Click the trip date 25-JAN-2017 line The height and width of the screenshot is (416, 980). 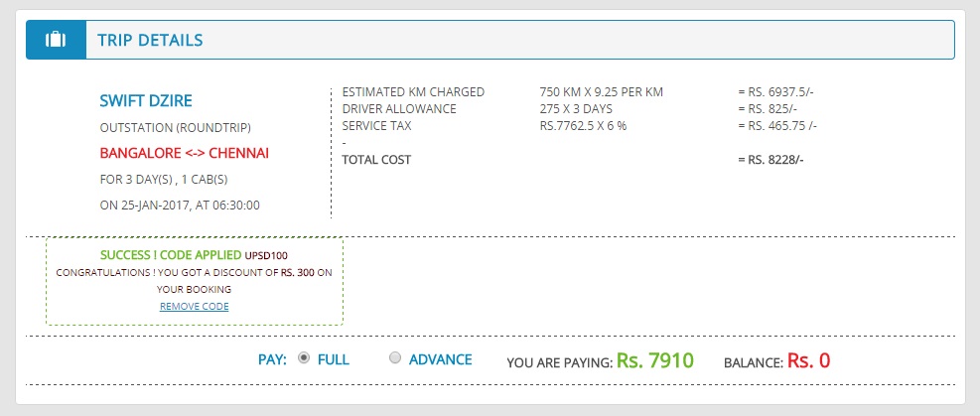click(180, 205)
